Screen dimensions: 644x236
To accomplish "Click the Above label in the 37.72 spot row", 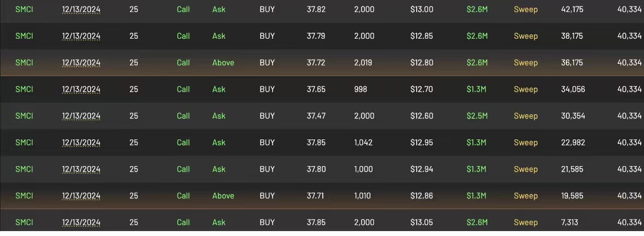I will point(223,63).
